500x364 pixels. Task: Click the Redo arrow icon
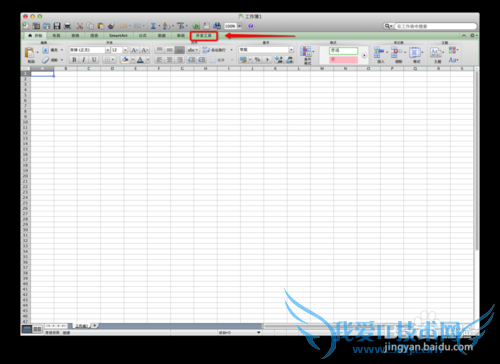point(137,26)
